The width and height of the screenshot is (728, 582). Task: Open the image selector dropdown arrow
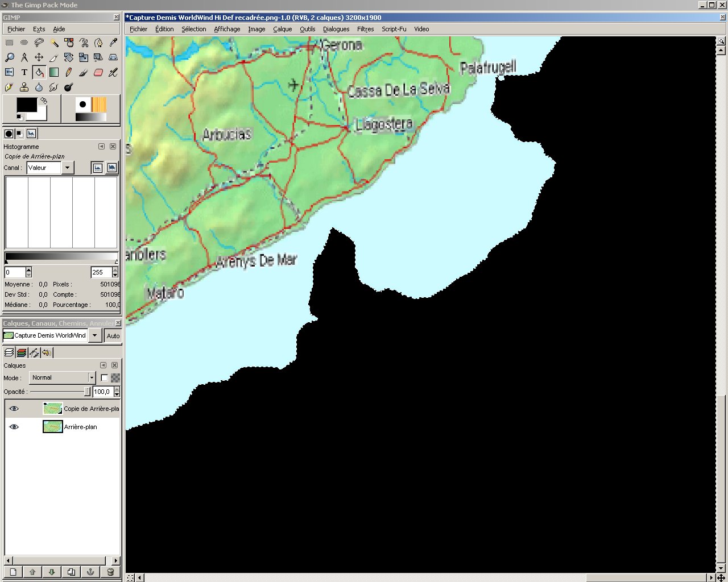pyautogui.click(x=95, y=336)
